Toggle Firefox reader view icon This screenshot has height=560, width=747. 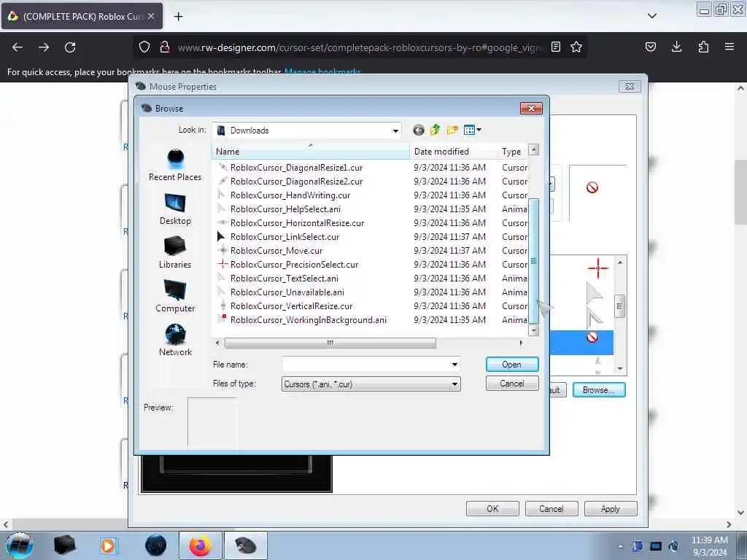tap(555, 47)
